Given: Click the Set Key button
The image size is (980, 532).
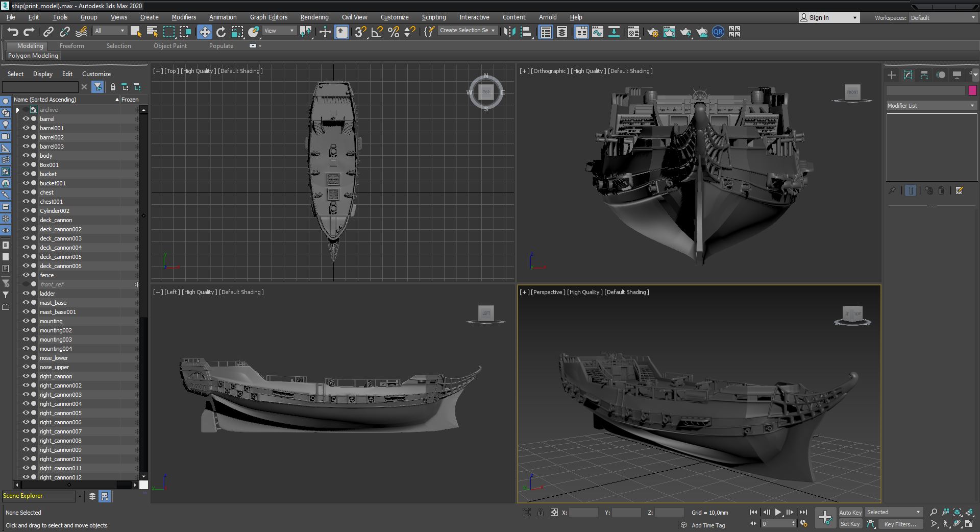Looking at the screenshot, I should click(x=850, y=524).
